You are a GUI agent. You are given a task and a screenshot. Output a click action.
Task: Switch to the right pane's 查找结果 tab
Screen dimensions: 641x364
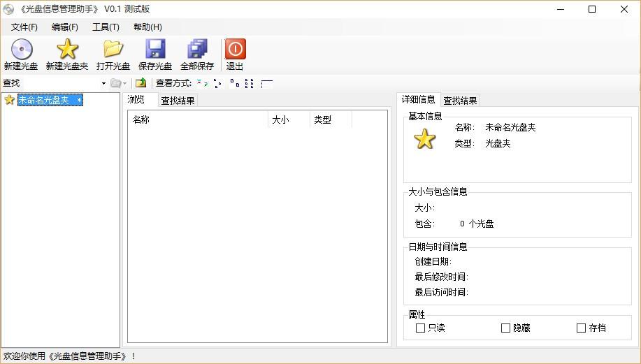click(460, 101)
